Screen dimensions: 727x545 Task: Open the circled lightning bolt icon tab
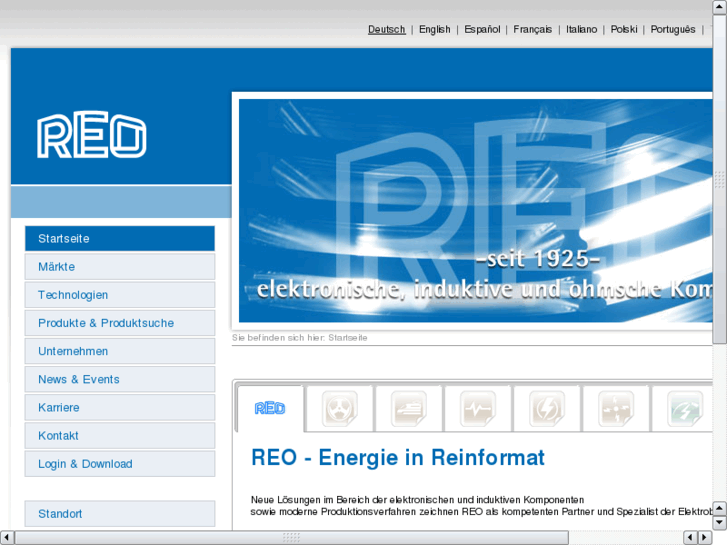(x=547, y=409)
